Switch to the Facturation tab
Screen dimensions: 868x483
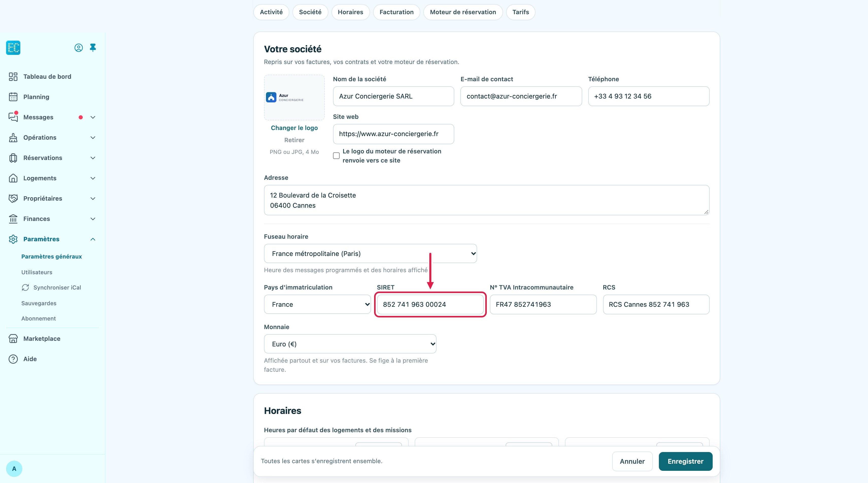(397, 12)
